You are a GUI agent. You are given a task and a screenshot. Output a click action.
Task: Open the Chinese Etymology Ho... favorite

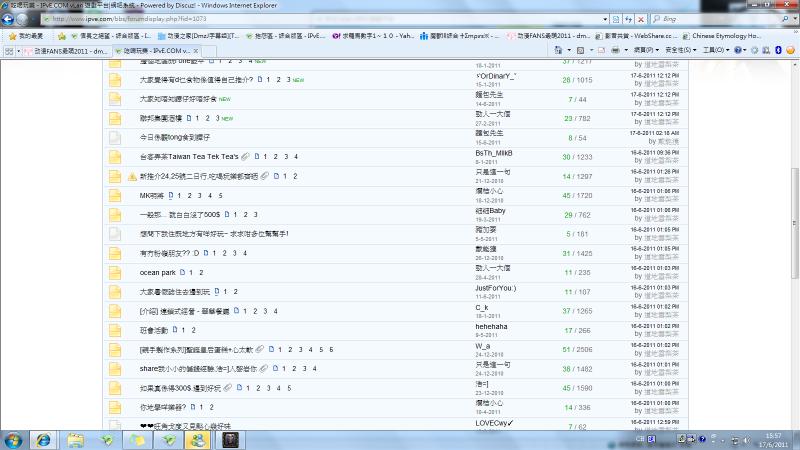(x=722, y=36)
